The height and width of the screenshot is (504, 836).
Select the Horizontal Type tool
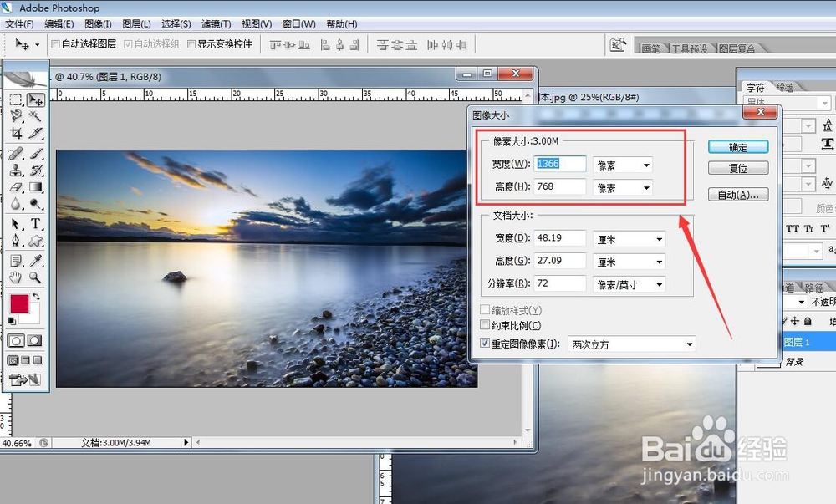tap(35, 224)
